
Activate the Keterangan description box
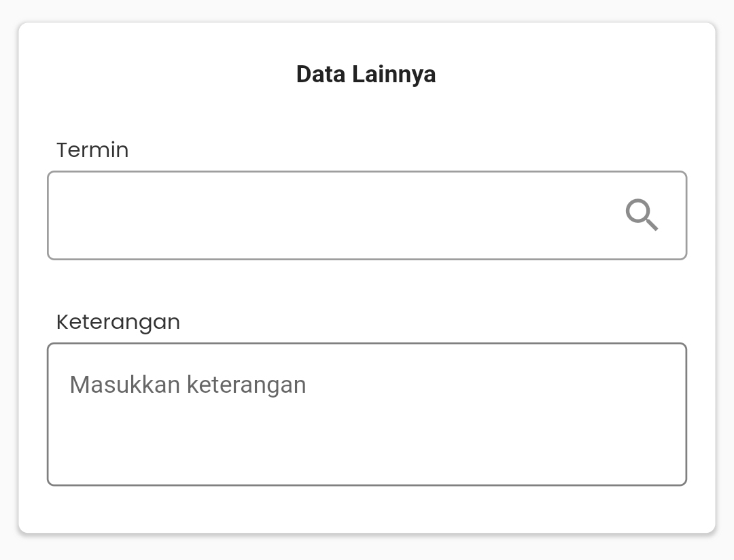[x=367, y=415]
